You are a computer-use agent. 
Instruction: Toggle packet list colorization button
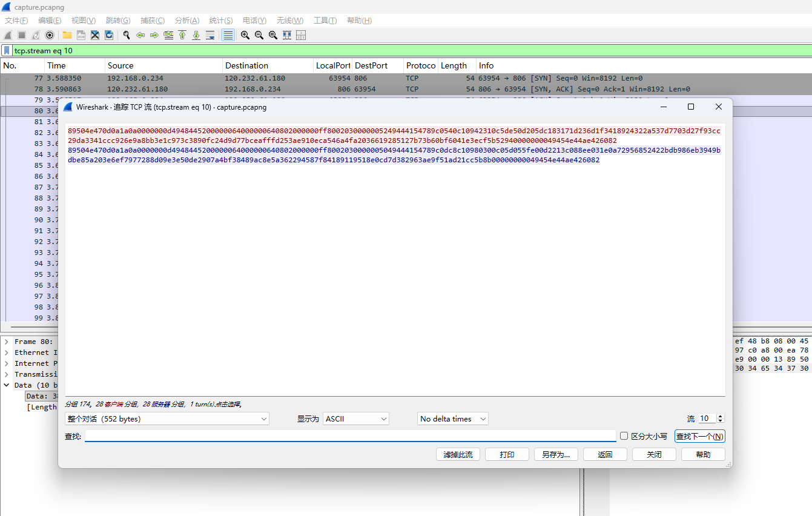(228, 35)
